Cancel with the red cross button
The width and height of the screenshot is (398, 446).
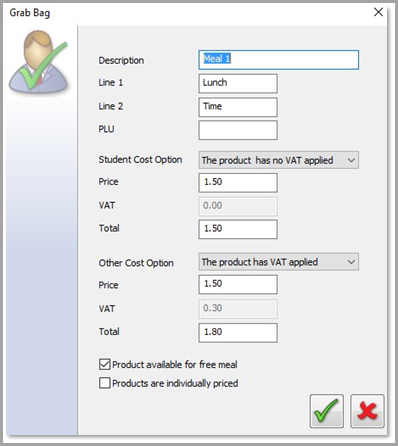(367, 411)
